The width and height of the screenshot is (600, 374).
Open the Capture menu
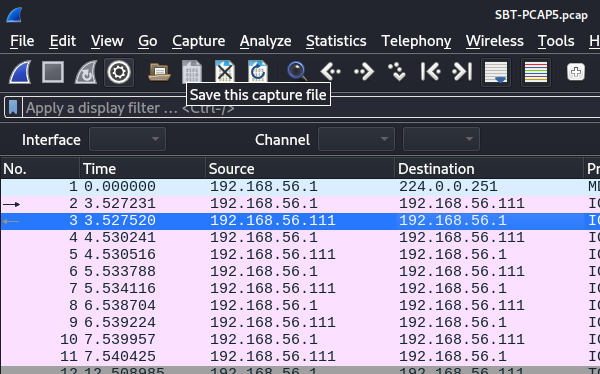pos(199,41)
